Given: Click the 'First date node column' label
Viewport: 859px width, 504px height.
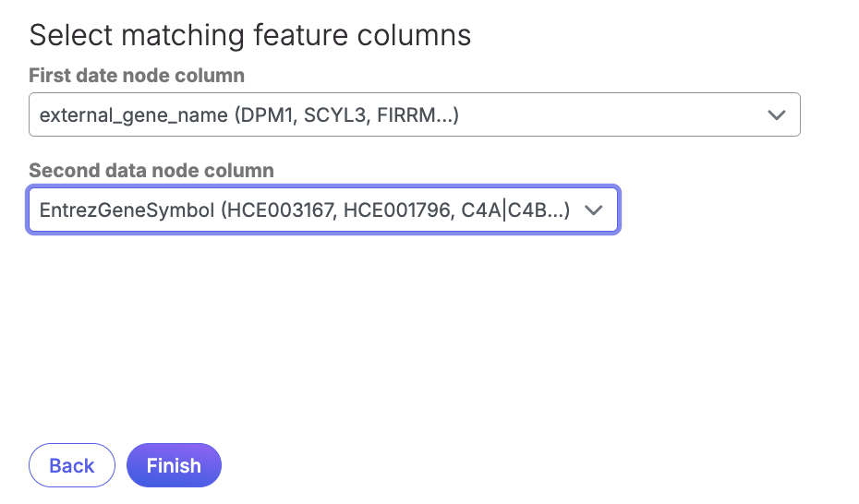Looking at the screenshot, I should click(137, 75).
